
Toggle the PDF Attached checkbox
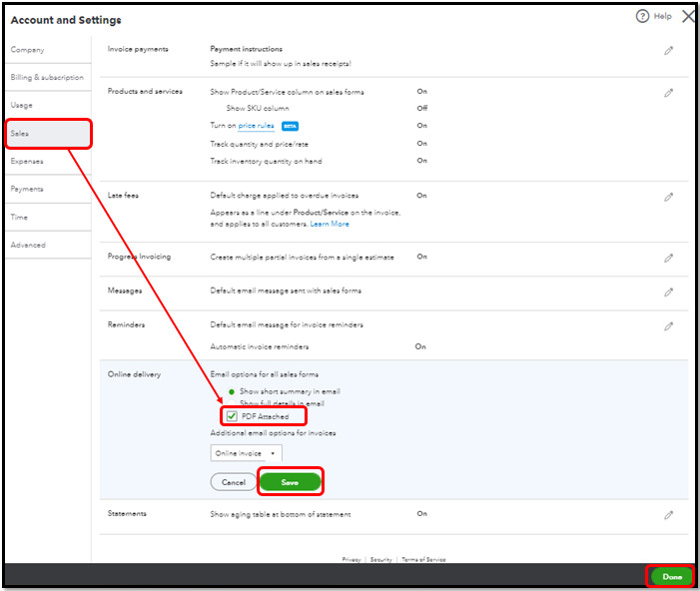tap(233, 416)
